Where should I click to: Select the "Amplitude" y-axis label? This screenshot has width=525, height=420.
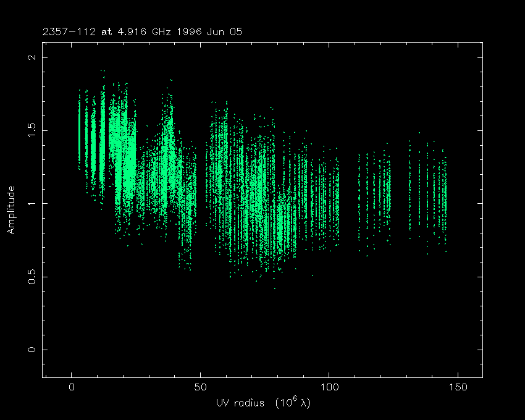click(11, 210)
